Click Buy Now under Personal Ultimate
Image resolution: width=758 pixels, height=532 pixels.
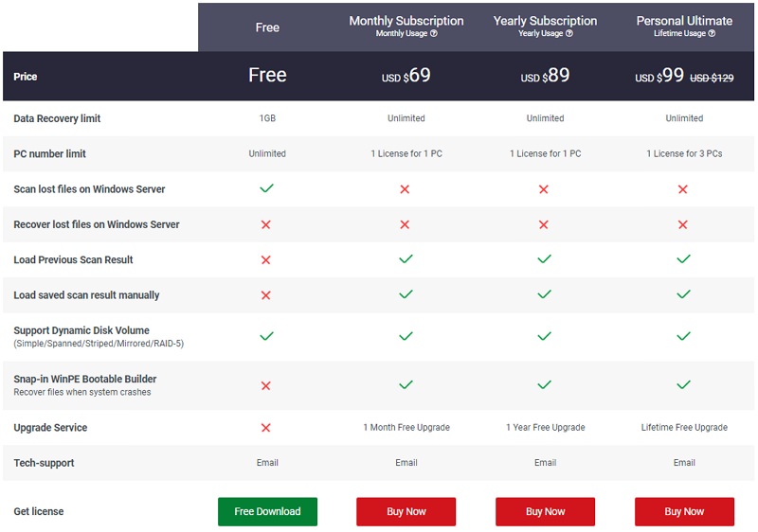point(684,511)
